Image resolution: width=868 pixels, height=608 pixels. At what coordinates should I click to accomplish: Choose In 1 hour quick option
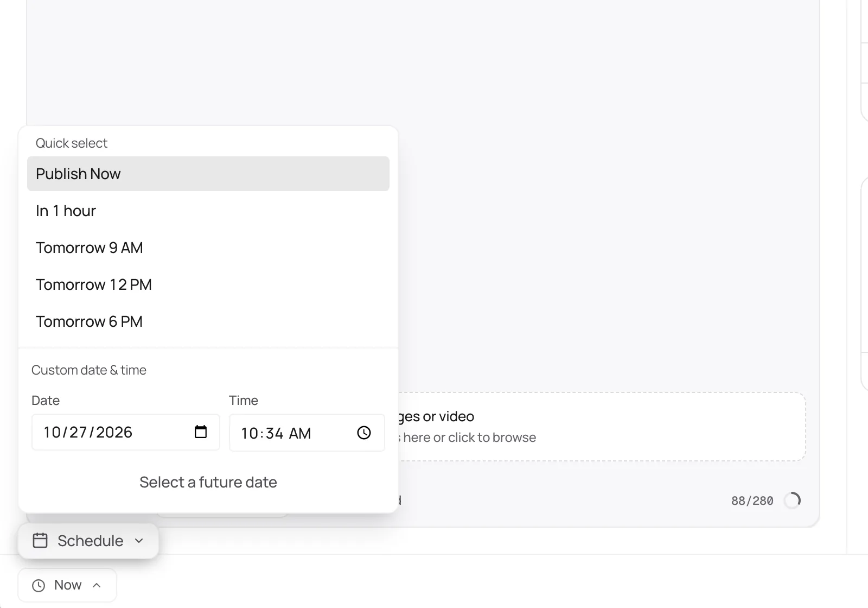pyautogui.click(x=208, y=211)
